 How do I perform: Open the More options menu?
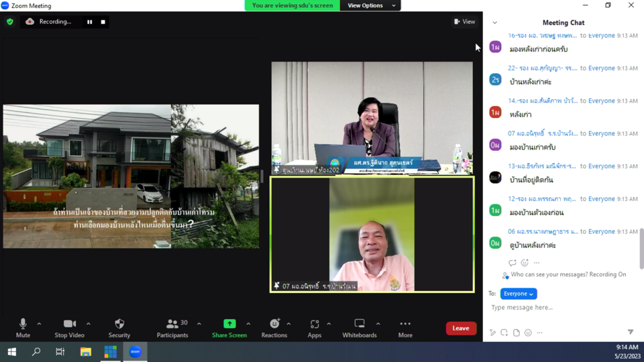[x=405, y=328]
